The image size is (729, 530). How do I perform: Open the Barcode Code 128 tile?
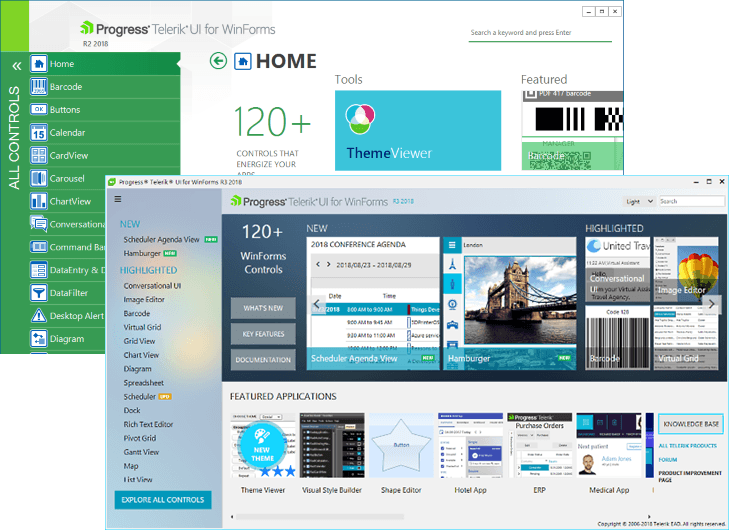point(617,338)
